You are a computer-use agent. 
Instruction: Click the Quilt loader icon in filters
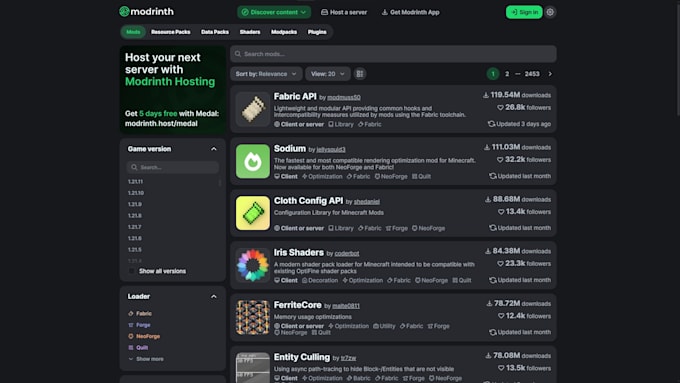pyautogui.click(x=131, y=347)
